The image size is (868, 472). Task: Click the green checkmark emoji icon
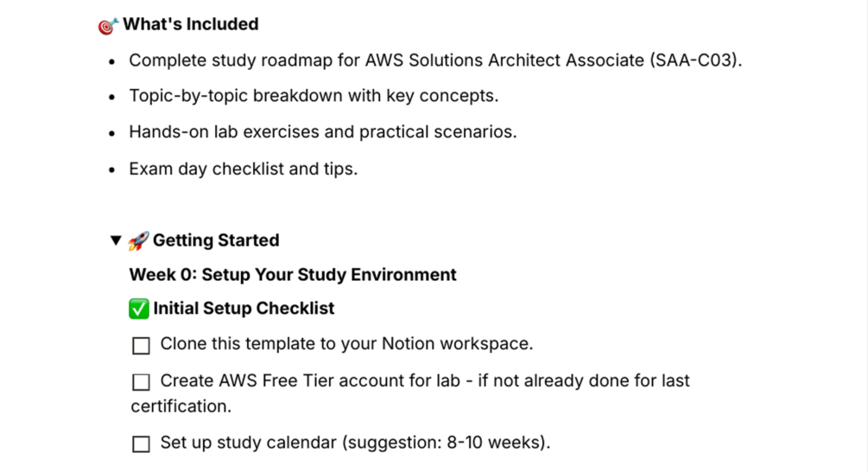tap(139, 309)
